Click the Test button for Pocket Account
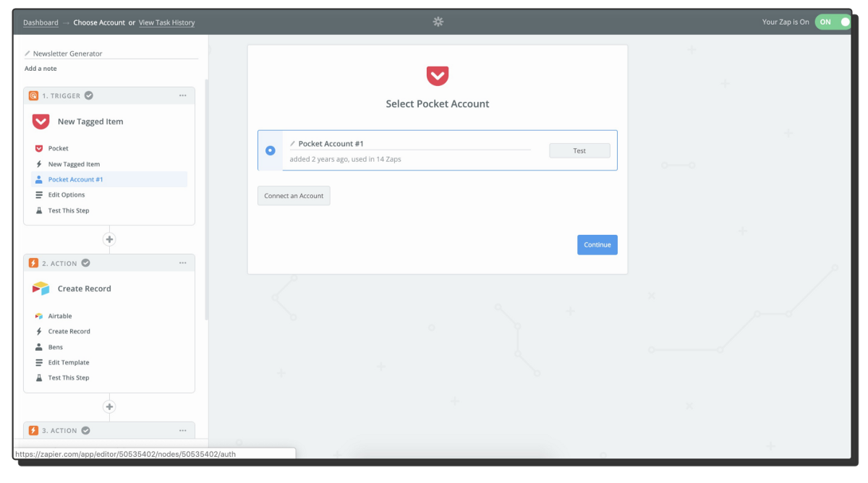The image size is (868, 483). pyautogui.click(x=579, y=150)
